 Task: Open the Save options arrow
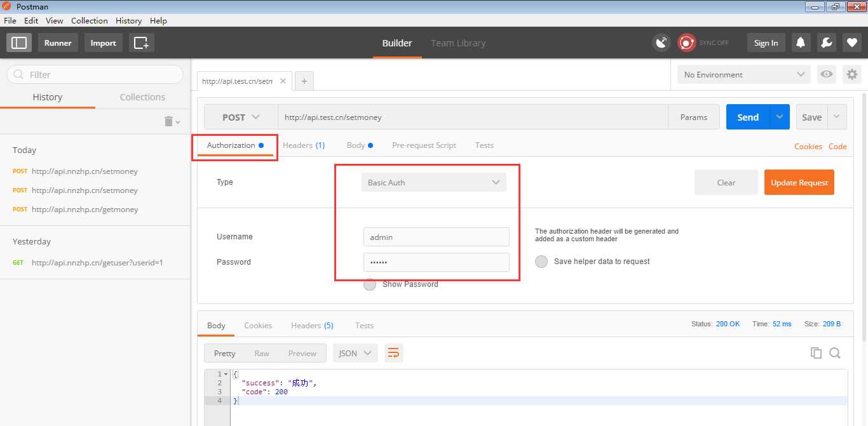(837, 117)
